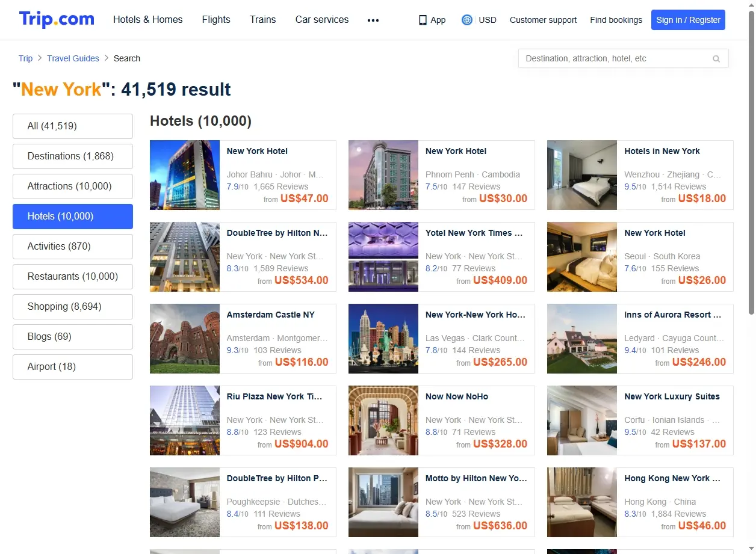Open the DoubleTree by Hilton P... Poughkeepsie photo
Viewport: 756px width, 554px height.
click(185, 502)
